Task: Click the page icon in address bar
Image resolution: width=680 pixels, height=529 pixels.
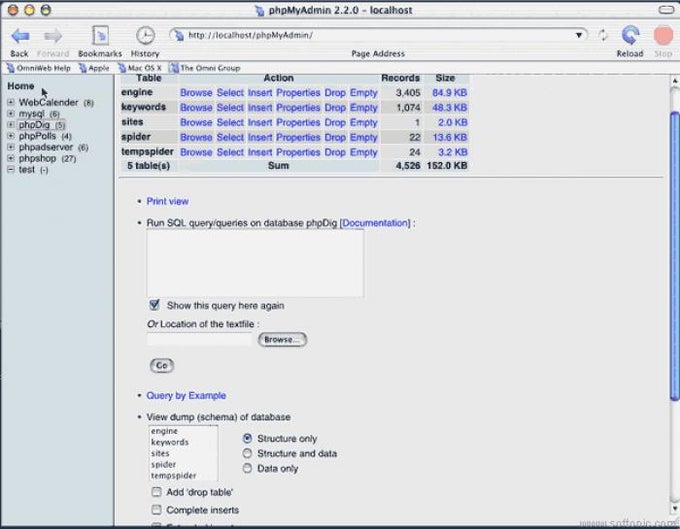Action: click(x=179, y=36)
